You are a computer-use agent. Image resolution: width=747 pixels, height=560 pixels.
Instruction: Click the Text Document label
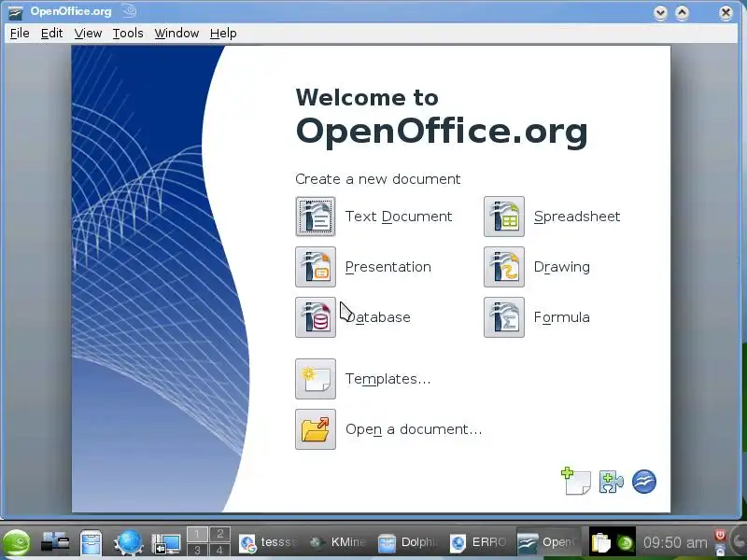pos(399,217)
